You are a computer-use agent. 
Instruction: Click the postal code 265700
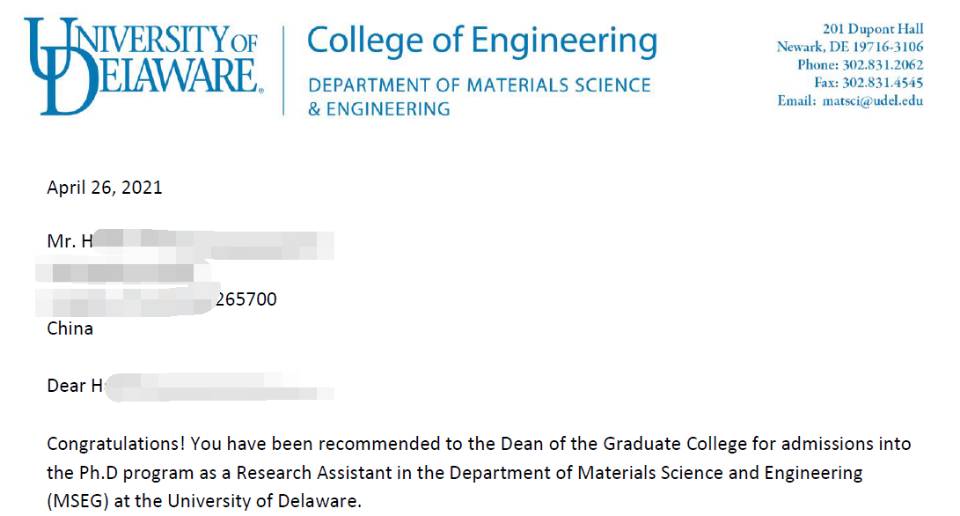246,299
